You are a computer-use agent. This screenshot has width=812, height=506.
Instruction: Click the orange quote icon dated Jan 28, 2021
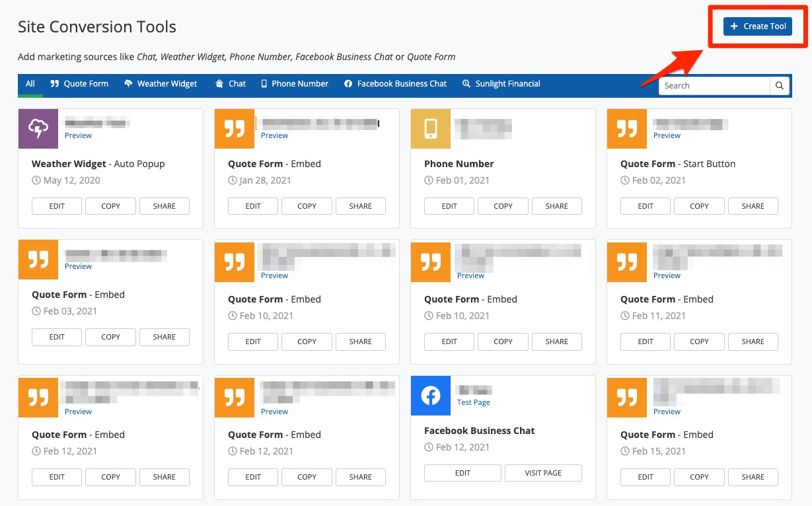[235, 129]
